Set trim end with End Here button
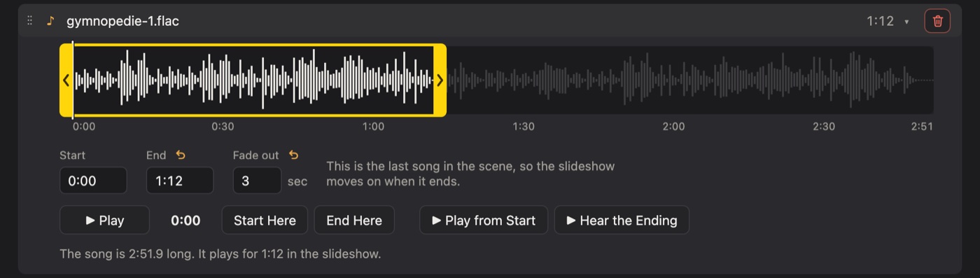980x278 pixels. click(x=354, y=220)
